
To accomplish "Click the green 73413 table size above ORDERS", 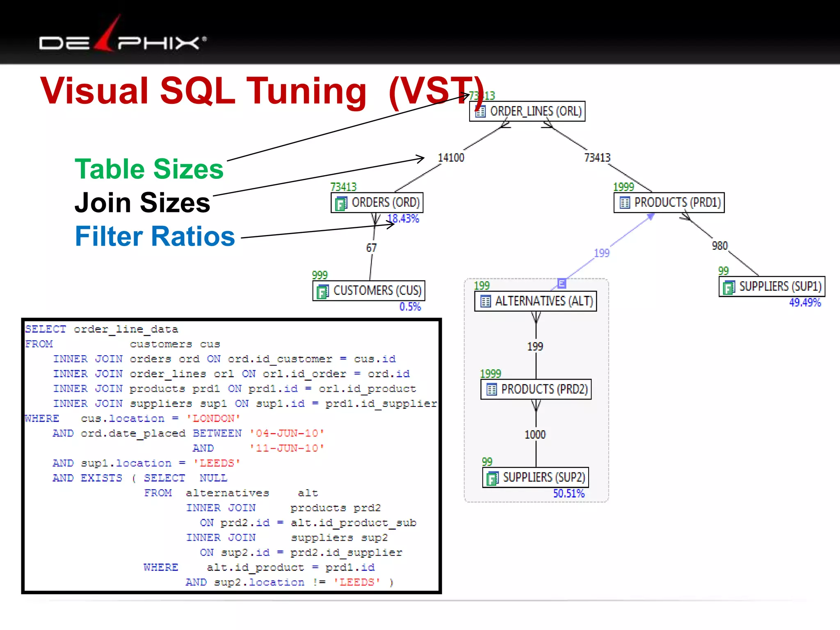I will [344, 187].
